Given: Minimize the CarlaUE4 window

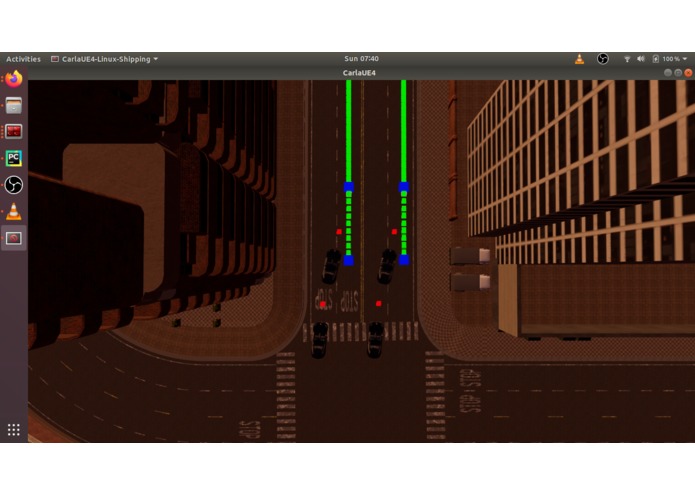Looking at the screenshot, I should click(668, 73).
